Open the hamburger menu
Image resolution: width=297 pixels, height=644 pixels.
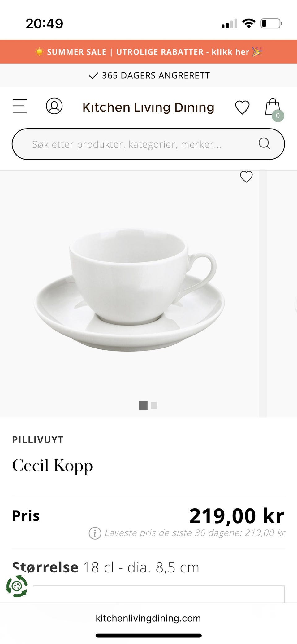point(20,106)
